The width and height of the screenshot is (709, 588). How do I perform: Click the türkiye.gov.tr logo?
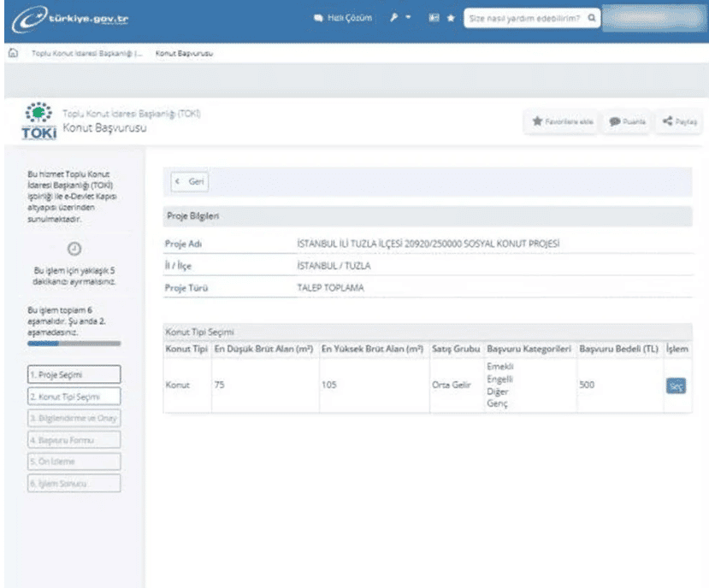70,19
